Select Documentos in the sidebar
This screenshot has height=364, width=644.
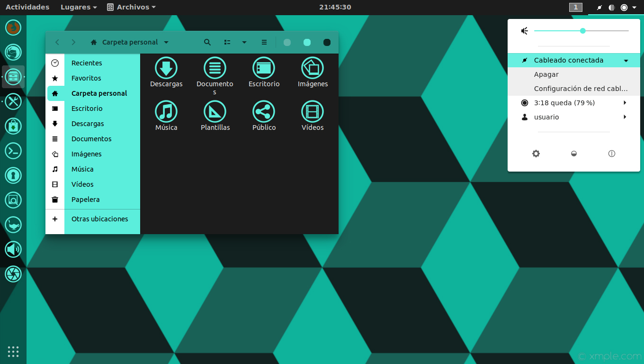pos(93,139)
